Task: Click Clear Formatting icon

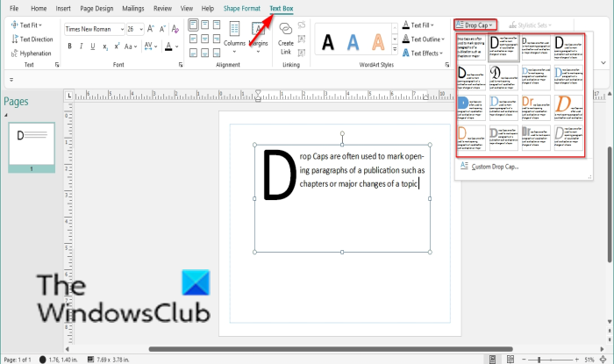Action: [x=175, y=29]
